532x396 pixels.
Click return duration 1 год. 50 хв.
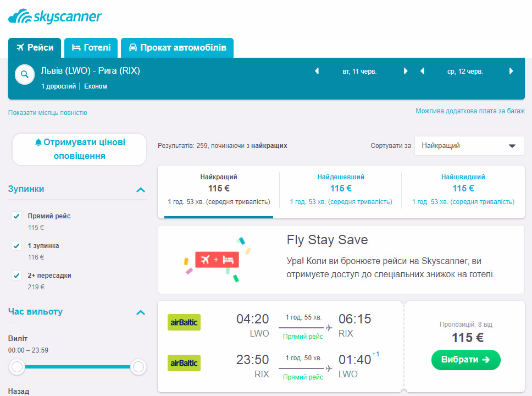pos(304,358)
